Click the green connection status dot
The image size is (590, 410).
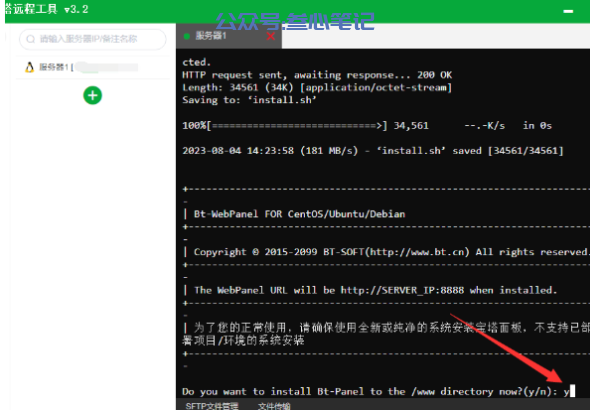[187, 36]
